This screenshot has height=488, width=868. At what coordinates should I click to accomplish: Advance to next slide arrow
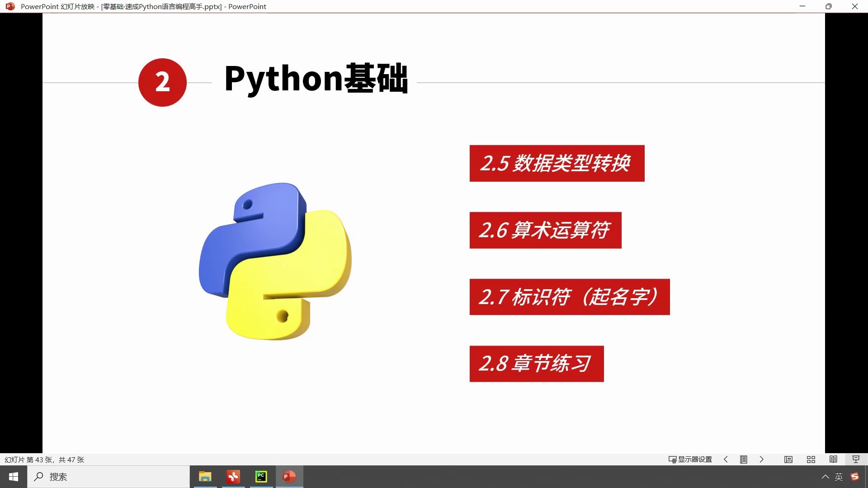click(761, 459)
